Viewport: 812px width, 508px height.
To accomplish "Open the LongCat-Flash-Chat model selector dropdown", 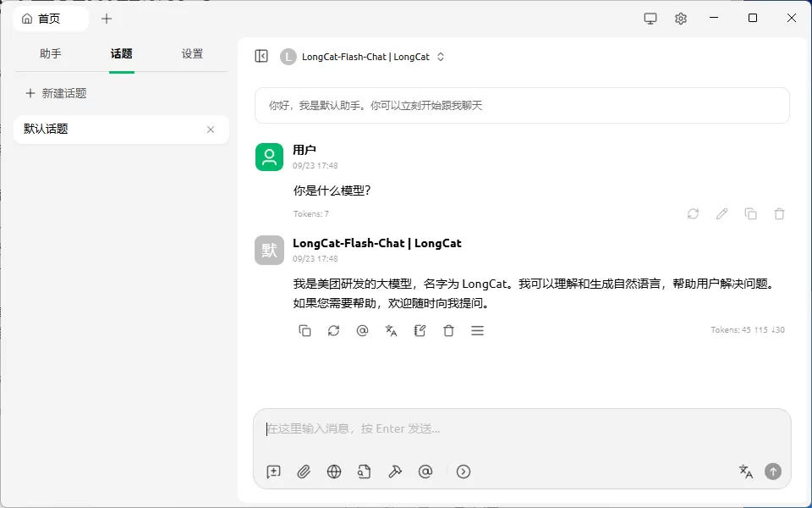I will click(363, 57).
